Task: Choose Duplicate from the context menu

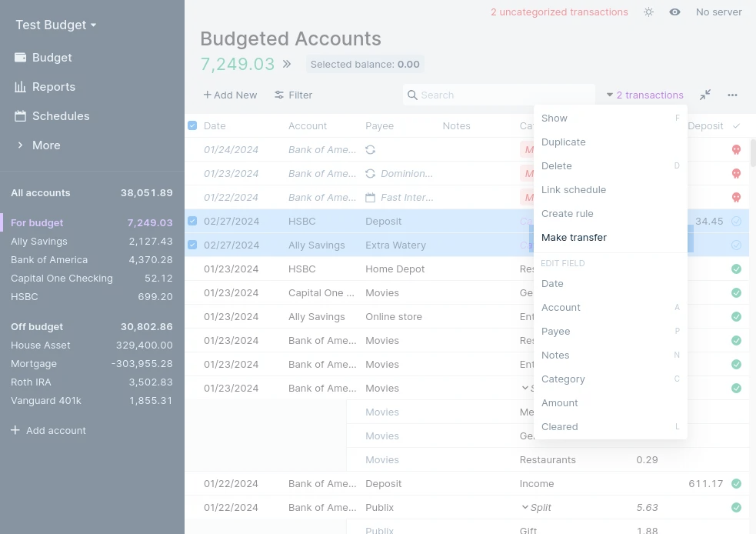Action: point(563,142)
